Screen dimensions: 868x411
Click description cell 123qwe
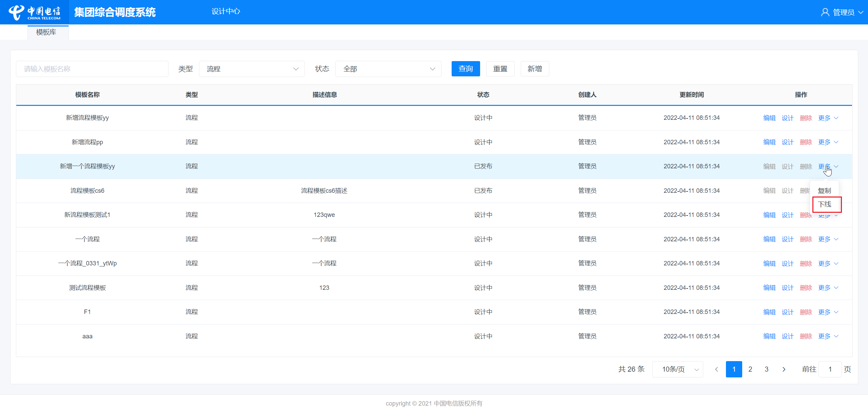324,215
